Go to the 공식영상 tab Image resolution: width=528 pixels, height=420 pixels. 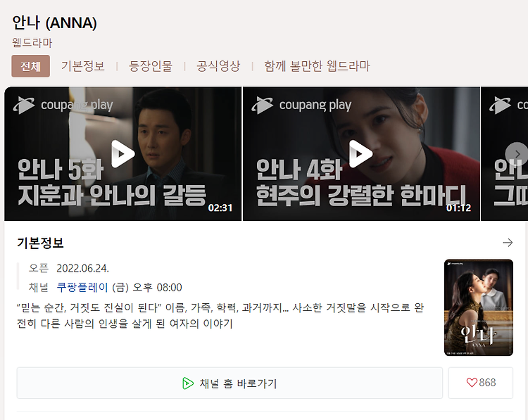(218, 66)
